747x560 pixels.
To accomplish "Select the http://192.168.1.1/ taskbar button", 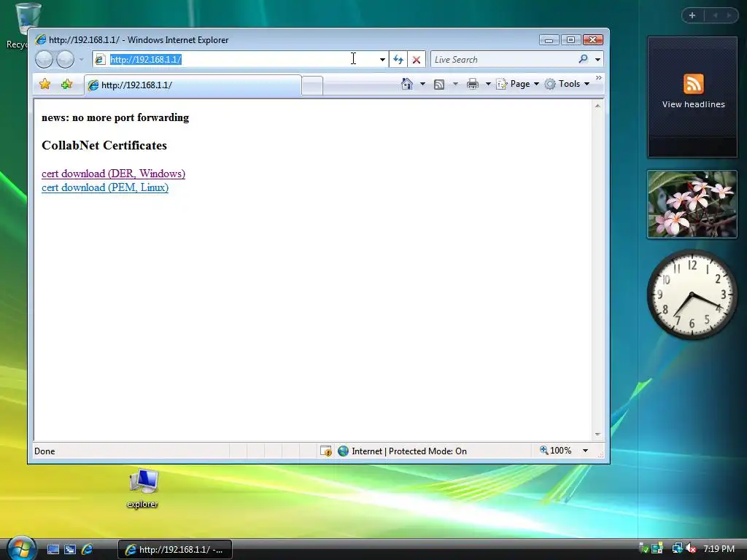I will [x=175, y=550].
